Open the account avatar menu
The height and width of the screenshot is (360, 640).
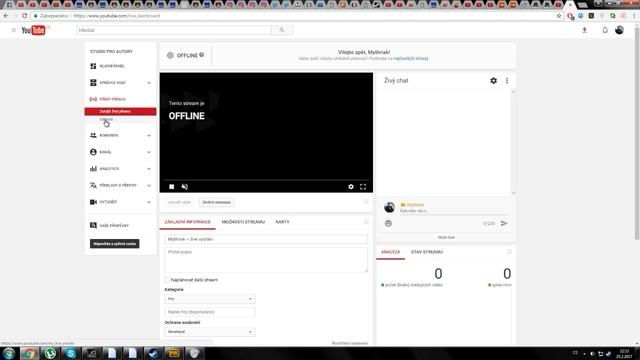coord(619,30)
